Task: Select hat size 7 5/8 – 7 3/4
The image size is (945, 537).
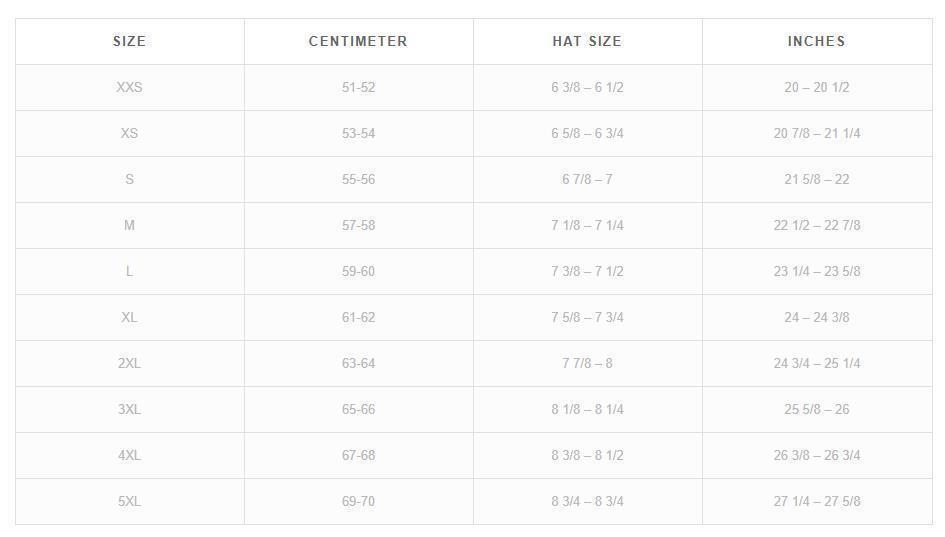Action: pyautogui.click(x=587, y=317)
